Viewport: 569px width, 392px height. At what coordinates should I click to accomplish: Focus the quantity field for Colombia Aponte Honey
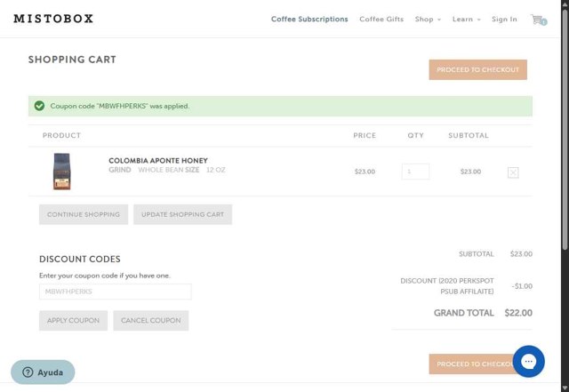(x=415, y=172)
